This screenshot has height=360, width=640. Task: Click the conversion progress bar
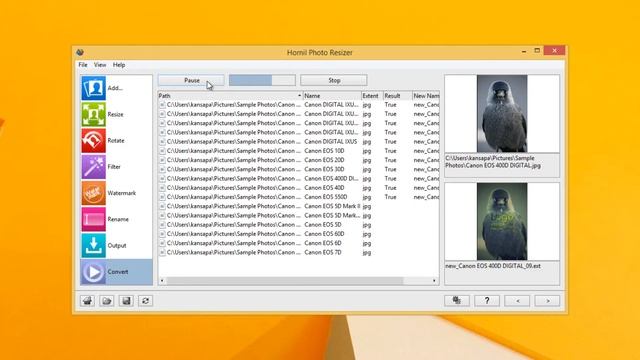pos(262,80)
